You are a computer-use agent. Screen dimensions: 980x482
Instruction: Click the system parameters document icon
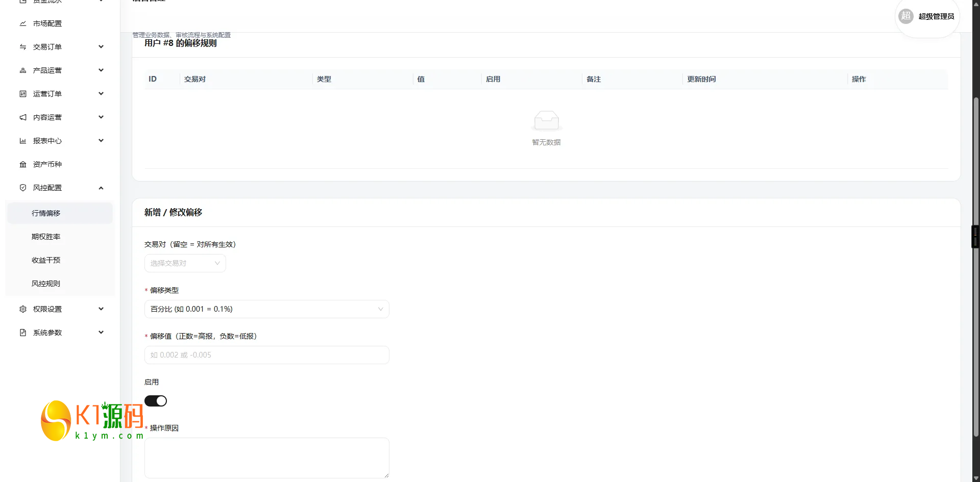(x=23, y=333)
